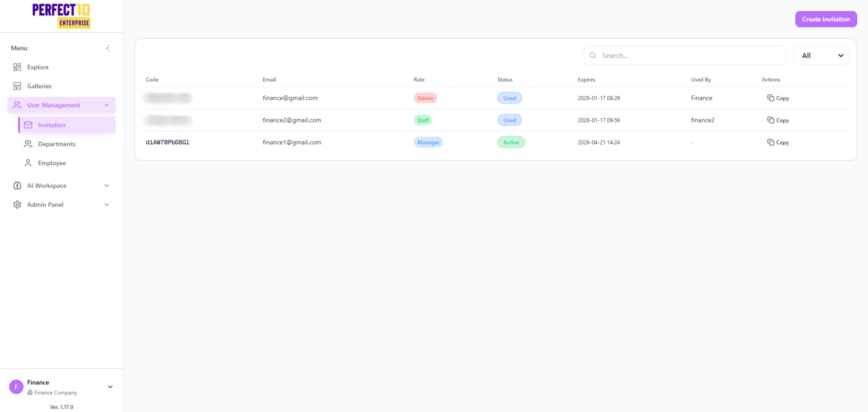Click invitation code d1AW70PbD8Gl

tap(168, 142)
